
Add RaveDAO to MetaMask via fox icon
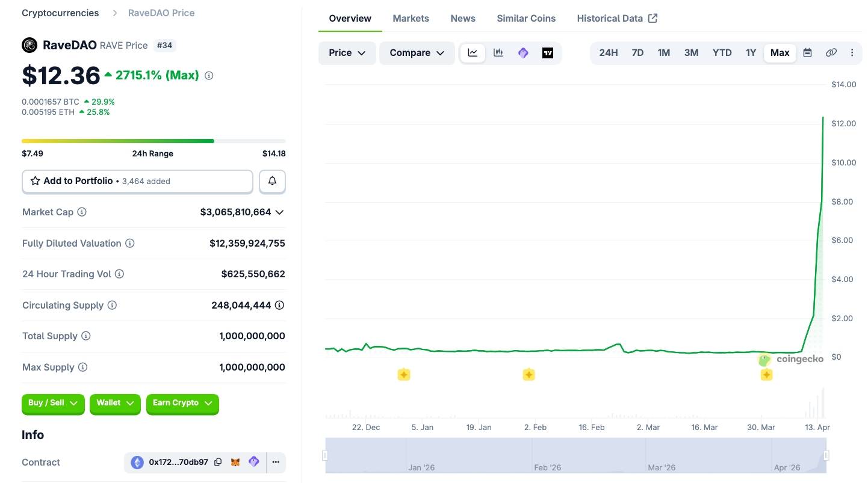(235, 462)
